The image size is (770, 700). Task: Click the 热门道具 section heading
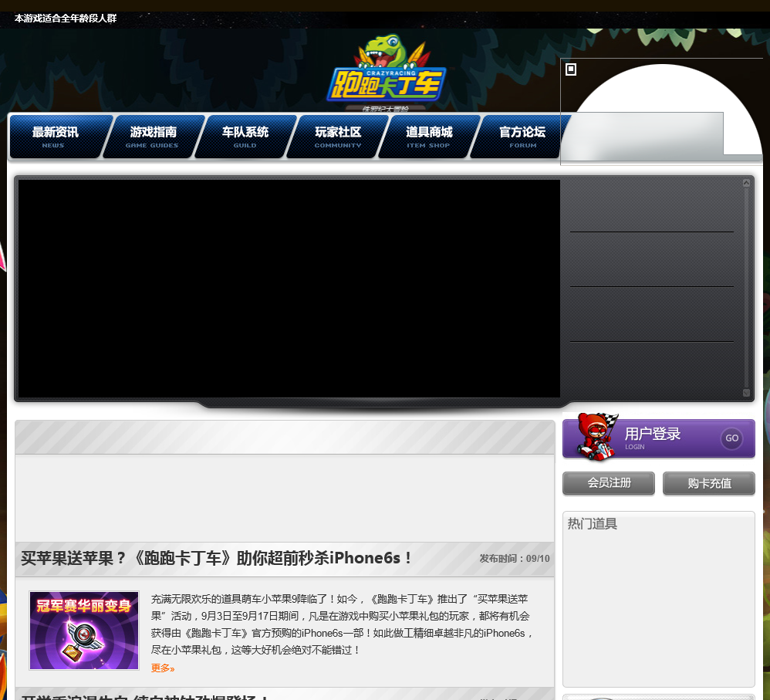coord(593,523)
